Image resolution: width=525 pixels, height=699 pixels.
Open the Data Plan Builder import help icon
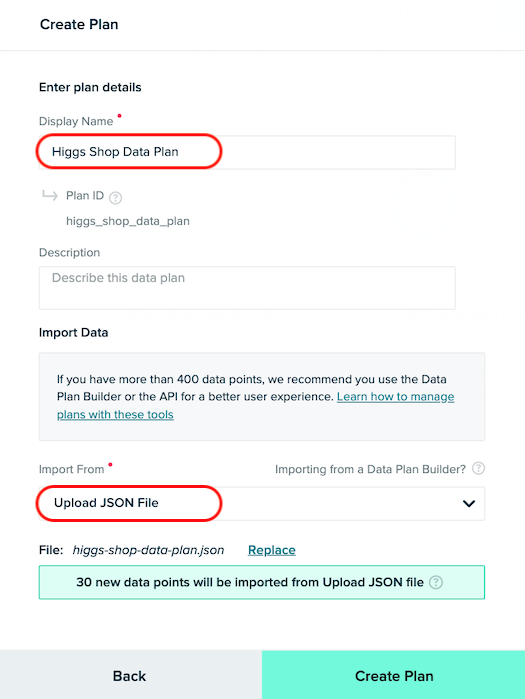pyautogui.click(x=478, y=469)
